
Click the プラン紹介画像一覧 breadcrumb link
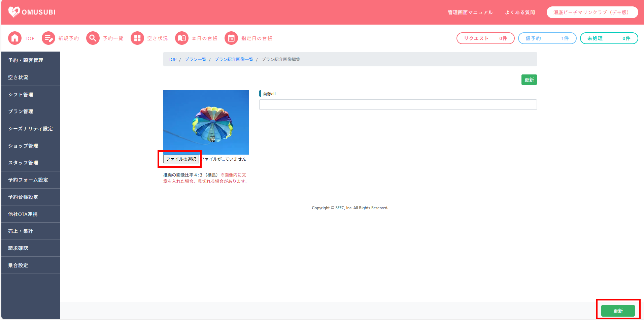pos(234,60)
